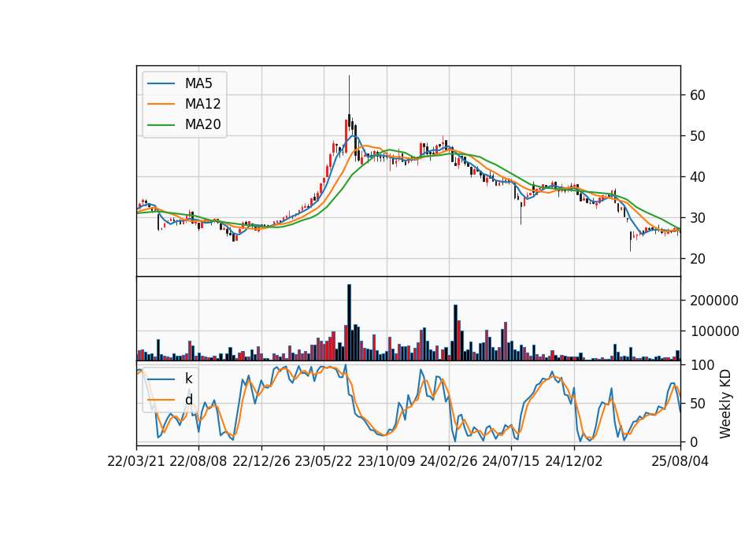
Task: Click the MA12 legend label
Action: [x=202, y=104]
